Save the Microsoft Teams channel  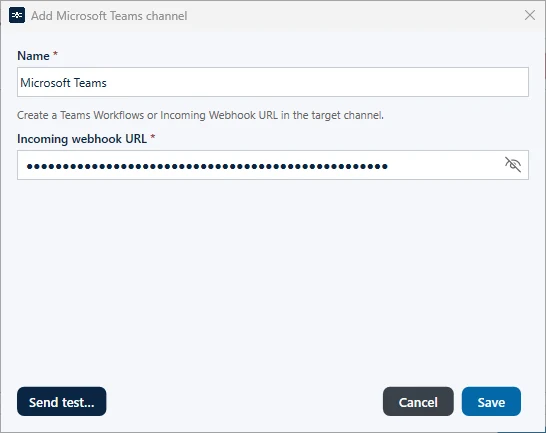491,401
